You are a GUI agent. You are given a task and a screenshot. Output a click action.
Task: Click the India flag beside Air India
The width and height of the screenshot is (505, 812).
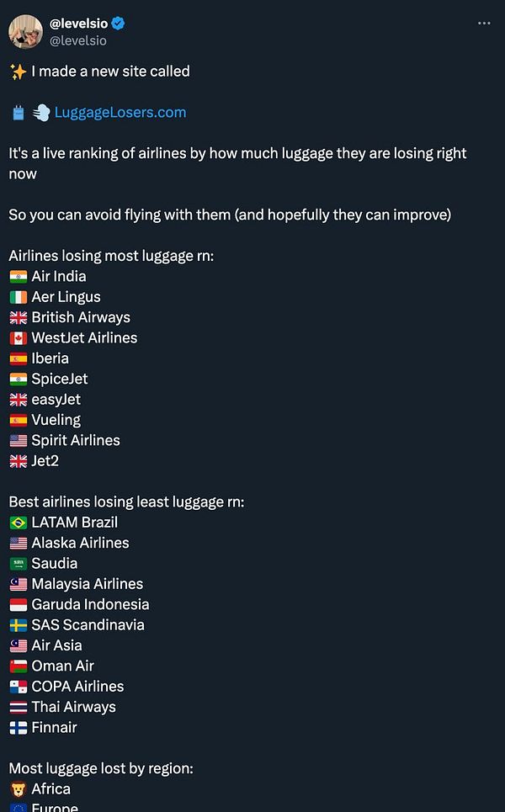coord(18,277)
